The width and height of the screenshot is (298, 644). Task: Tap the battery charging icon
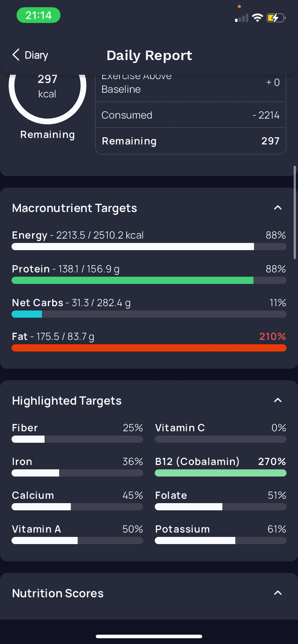pyautogui.click(x=276, y=18)
